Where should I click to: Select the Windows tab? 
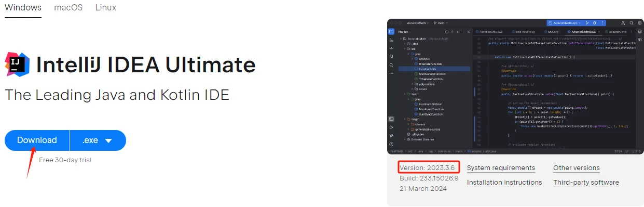click(x=23, y=8)
